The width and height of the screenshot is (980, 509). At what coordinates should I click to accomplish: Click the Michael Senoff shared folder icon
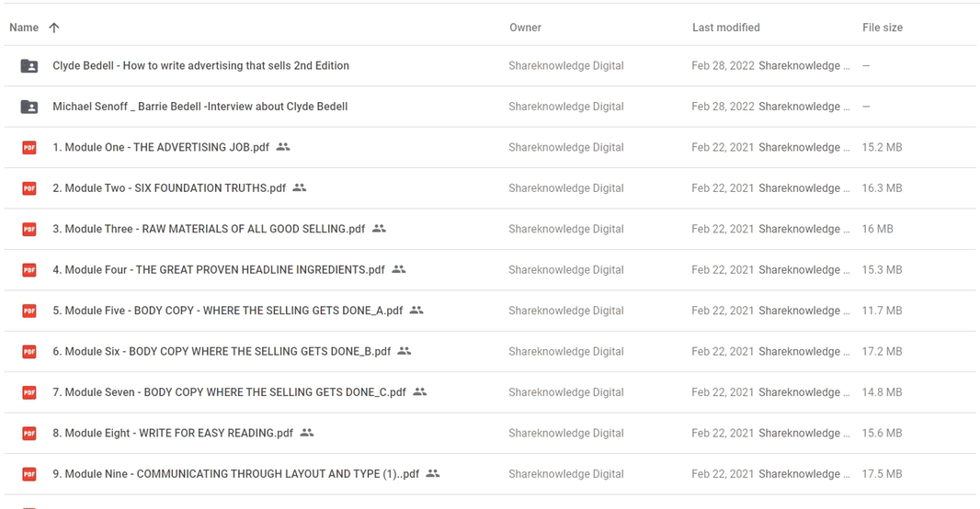tap(29, 107)
